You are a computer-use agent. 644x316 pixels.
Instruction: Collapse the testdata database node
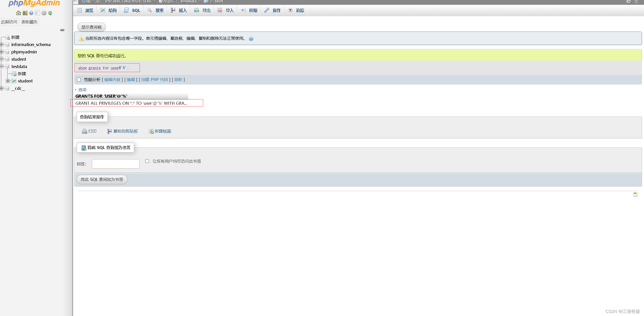click(x=2, y=67)
